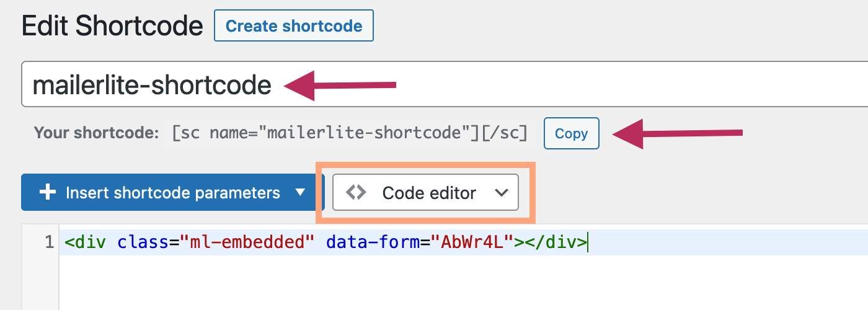Click the plus icon on Insert parameters

pyautogui.click(x=48, y=193)
